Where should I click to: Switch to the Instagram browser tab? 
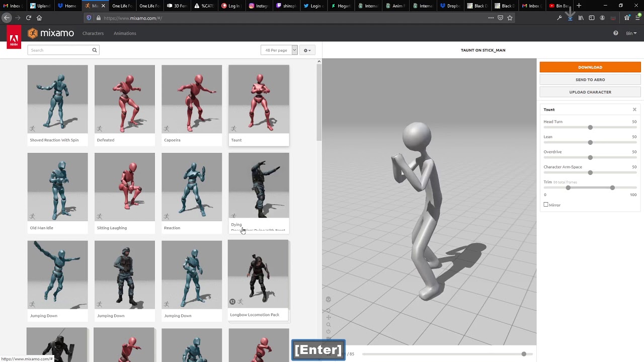pos(259,6)
